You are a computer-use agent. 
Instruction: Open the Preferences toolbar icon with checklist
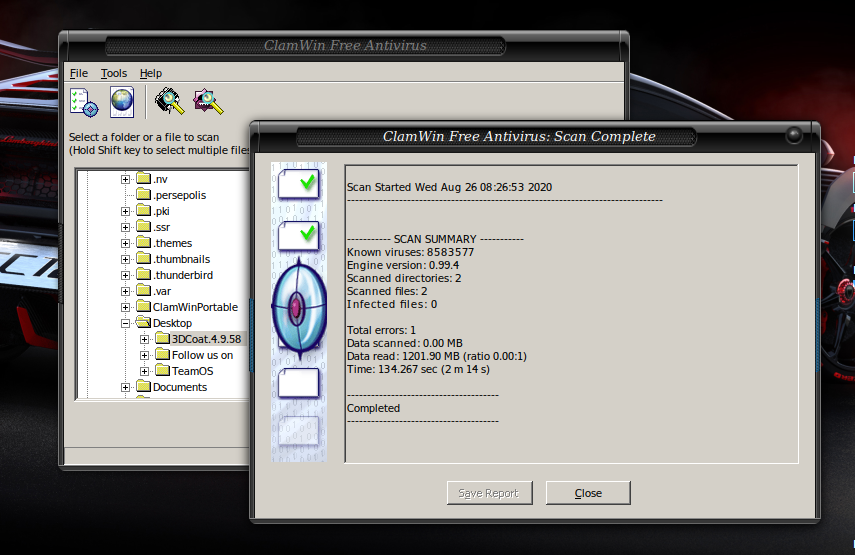[84, 102]
